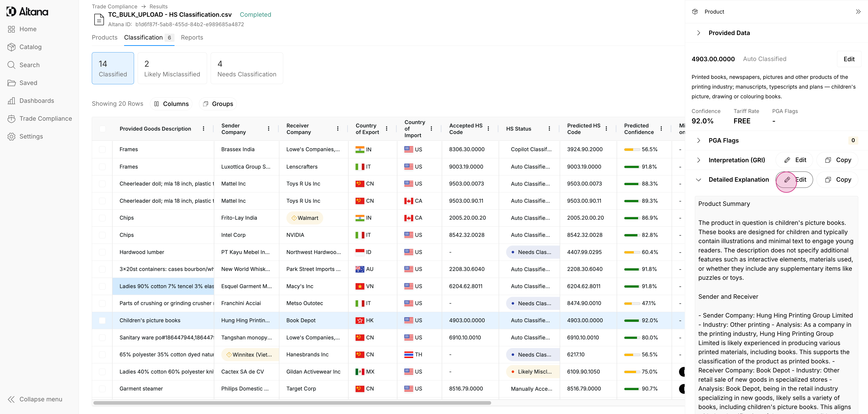Viewport: 868px width, 414px height.
Task: Collapse the Detailed Explanation section
Action: tap(698, 180)
